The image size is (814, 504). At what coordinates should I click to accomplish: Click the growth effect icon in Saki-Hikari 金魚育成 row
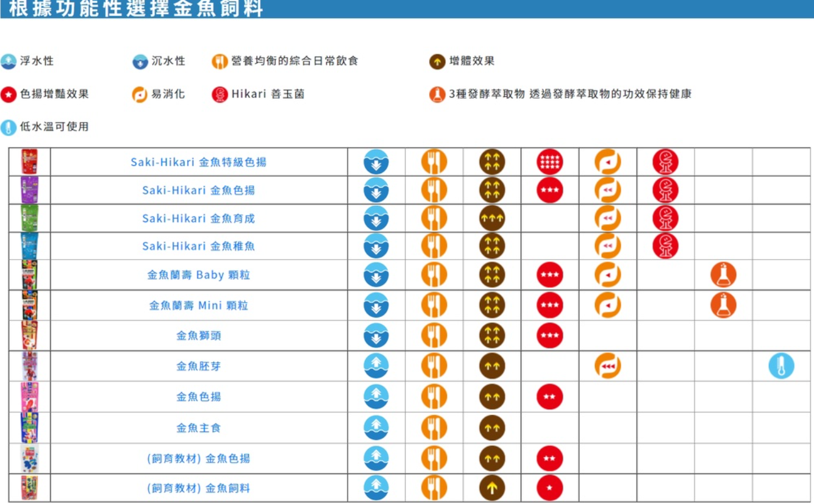pos(492,218)
